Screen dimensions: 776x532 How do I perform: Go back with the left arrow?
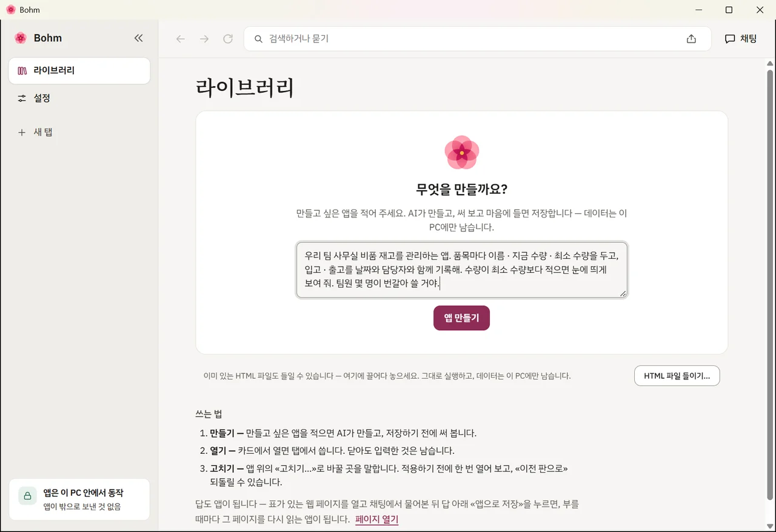180,39
